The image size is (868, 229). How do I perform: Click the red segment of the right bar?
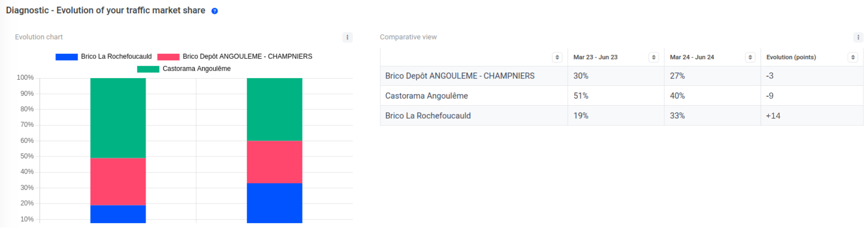(274, 162)
